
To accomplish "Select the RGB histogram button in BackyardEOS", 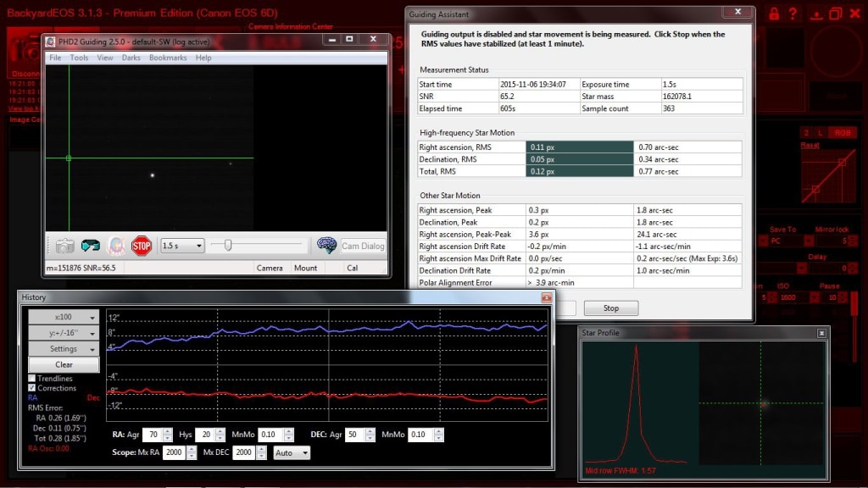I will point(843,133).
